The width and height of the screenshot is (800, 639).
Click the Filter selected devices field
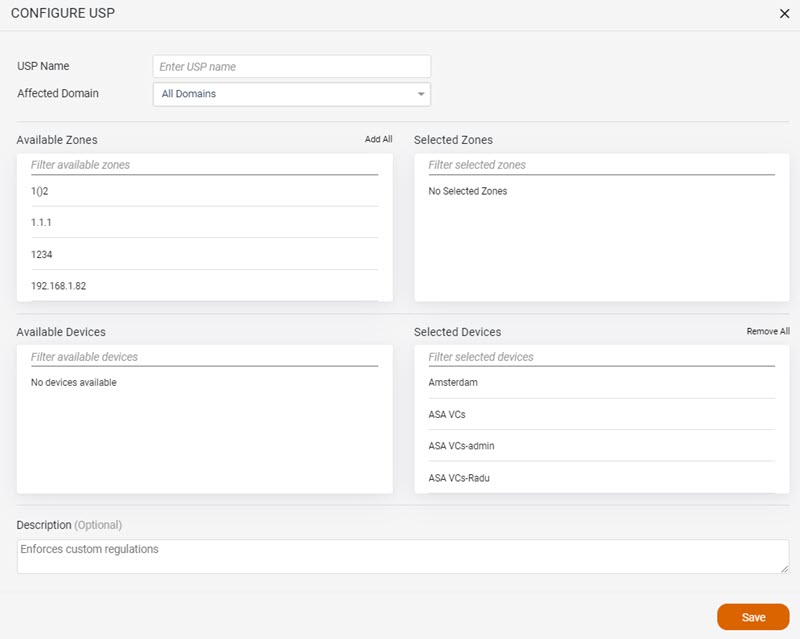tap(602, 357)
